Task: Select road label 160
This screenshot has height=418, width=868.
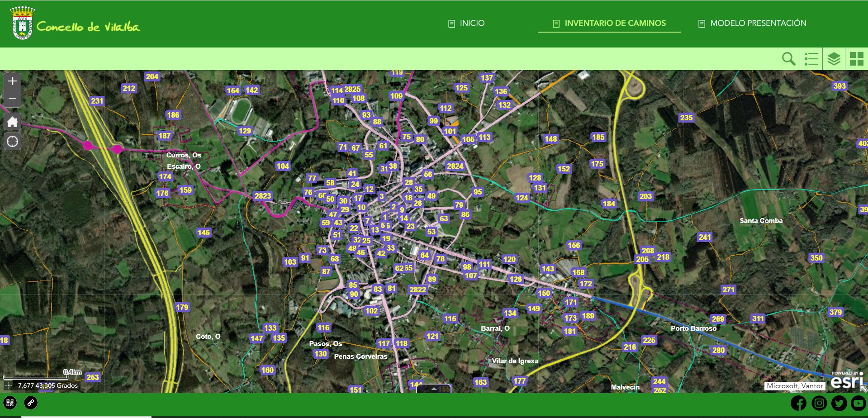Action: tap(267, 370)
